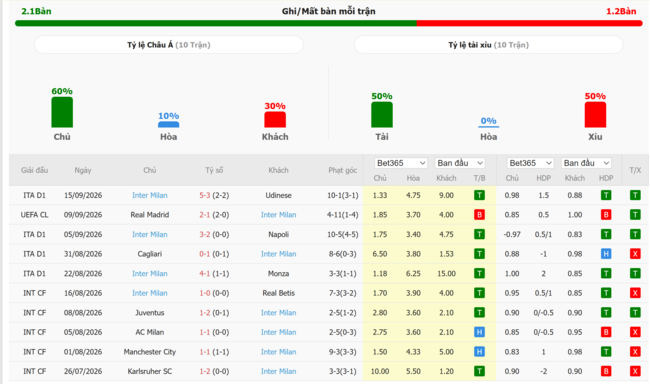This screenshot has height=384, width=650.
Task: Open Inter Milan link in the Karlsruher SC row
Action: click(x=279, y=371)
